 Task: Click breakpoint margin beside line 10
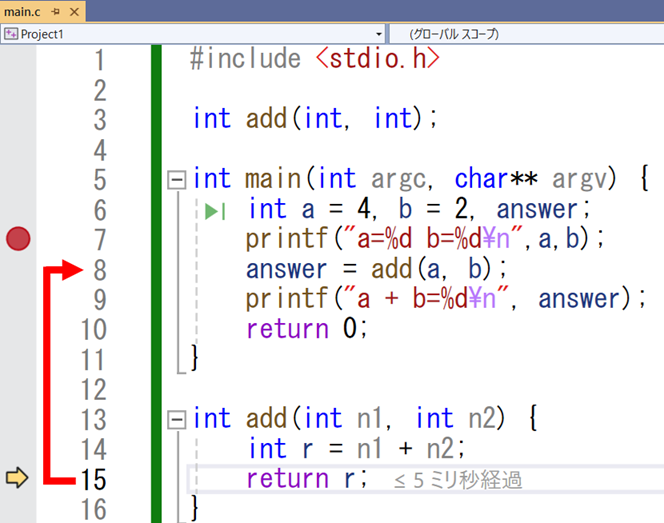(x=18, y=329)
